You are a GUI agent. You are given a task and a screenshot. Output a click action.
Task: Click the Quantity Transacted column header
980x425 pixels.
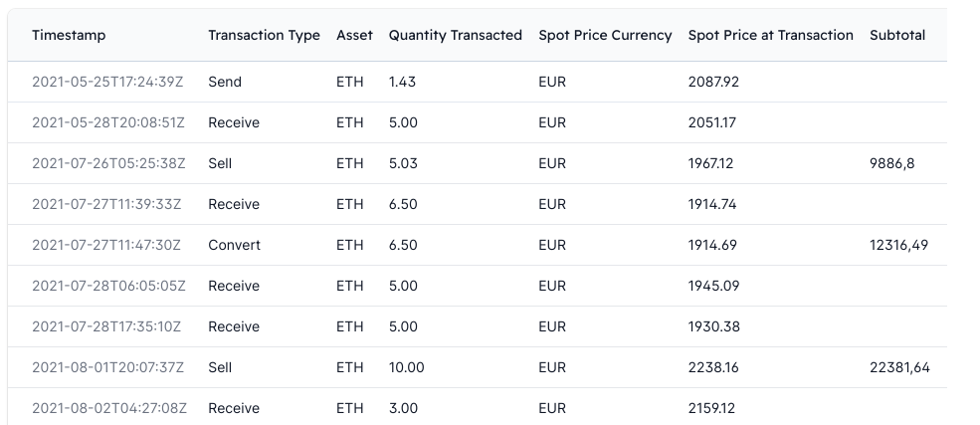[x=455, y=35]
